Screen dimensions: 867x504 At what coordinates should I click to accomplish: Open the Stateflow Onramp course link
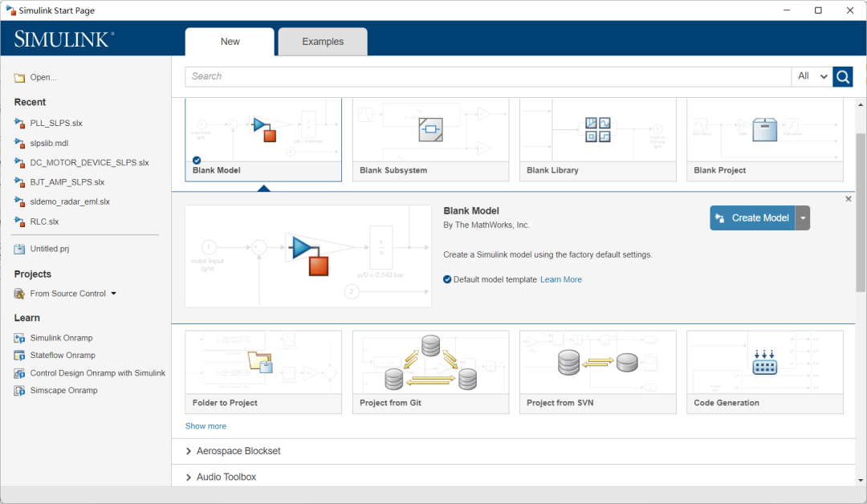pos(63,356)
